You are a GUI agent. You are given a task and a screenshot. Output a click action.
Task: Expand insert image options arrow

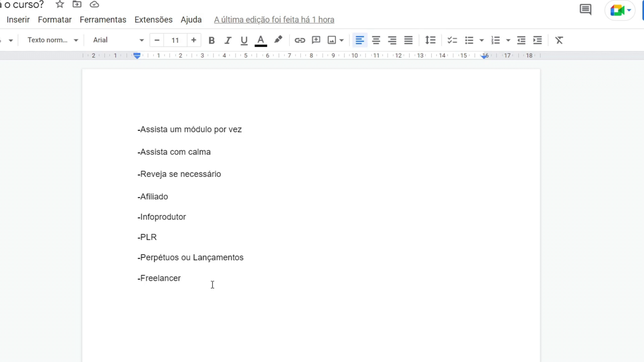pos(342,40)
